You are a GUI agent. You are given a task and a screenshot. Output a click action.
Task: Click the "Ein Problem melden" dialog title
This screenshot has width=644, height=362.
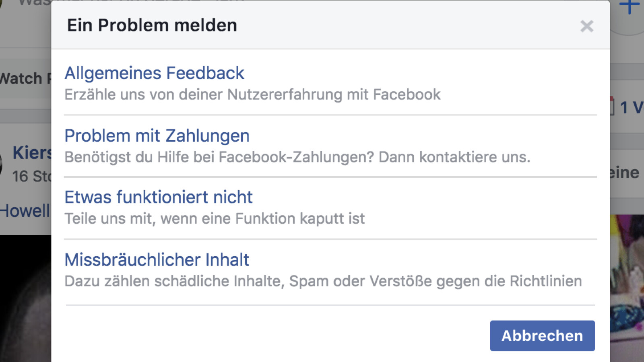pyautogui.click(x=152, y=25)
